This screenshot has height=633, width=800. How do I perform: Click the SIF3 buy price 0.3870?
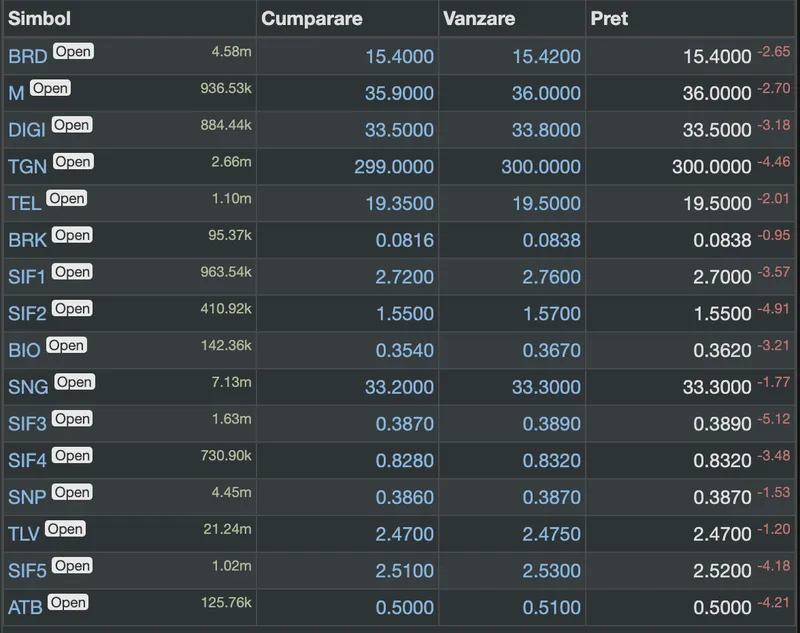[x=405, y=424]
